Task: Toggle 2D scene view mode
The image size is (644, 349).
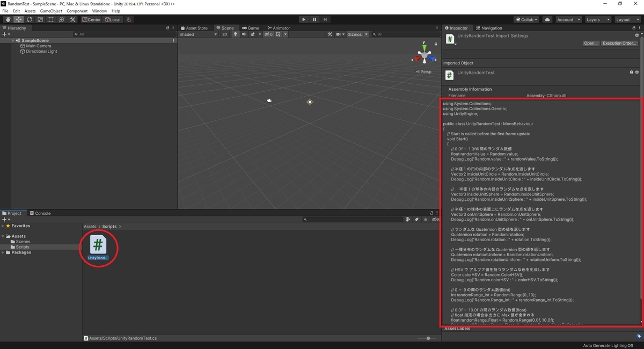Action: point(225,34)
